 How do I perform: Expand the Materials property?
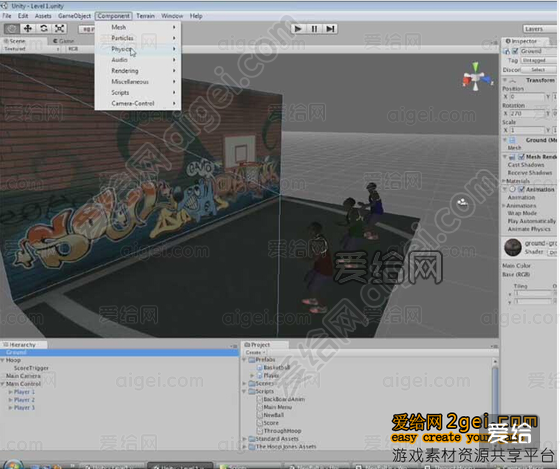click(x=504, y=181)
